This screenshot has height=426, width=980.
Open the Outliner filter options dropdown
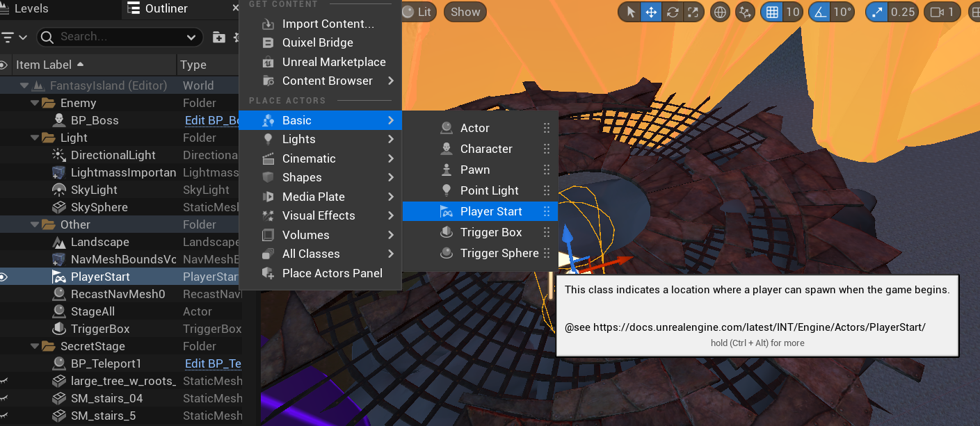click(14, 37)
